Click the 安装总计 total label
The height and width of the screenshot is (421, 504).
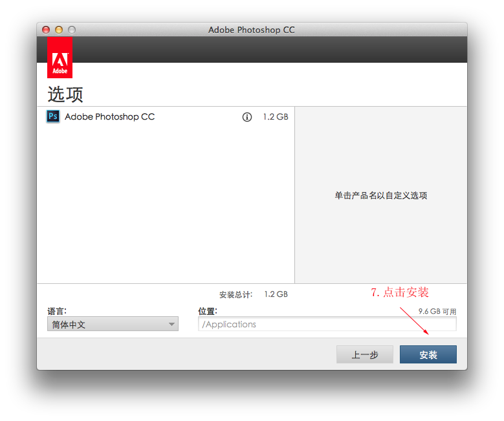click(x=236, y=295)
